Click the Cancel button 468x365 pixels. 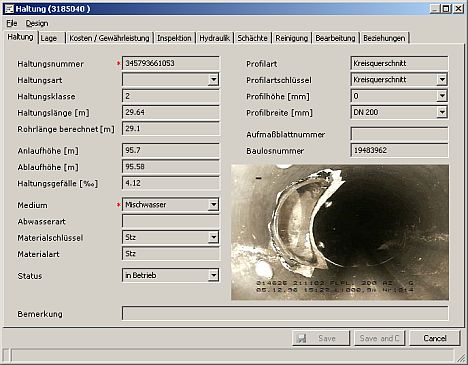pyautogui.click(x=435, y=338)
